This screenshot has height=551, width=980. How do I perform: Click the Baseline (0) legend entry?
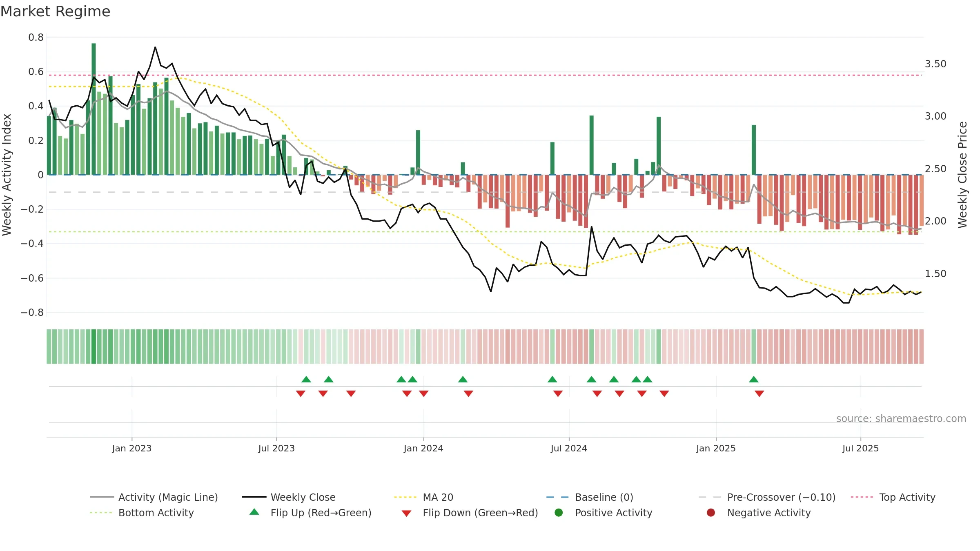(x=590, y=497)
